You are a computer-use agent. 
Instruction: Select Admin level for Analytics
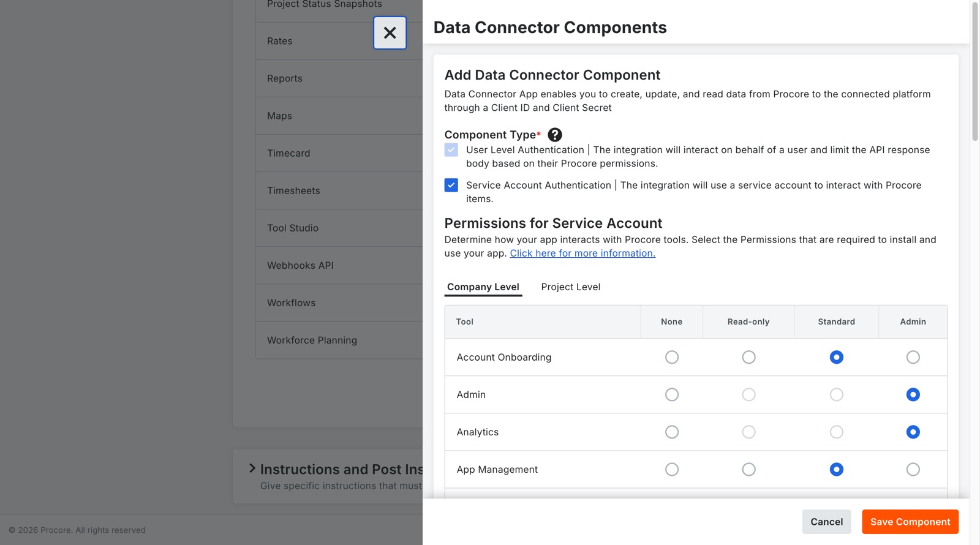(913, 432)
